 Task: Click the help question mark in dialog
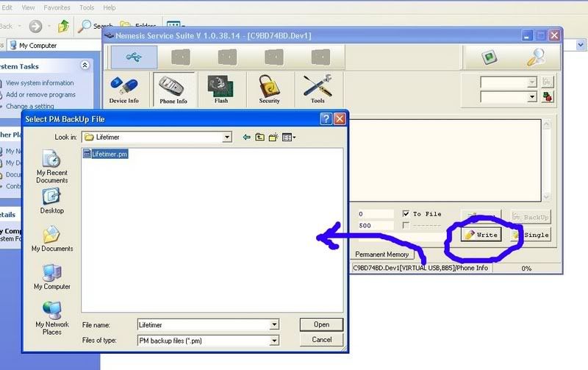pyautogui.click(x=326, y=119)
